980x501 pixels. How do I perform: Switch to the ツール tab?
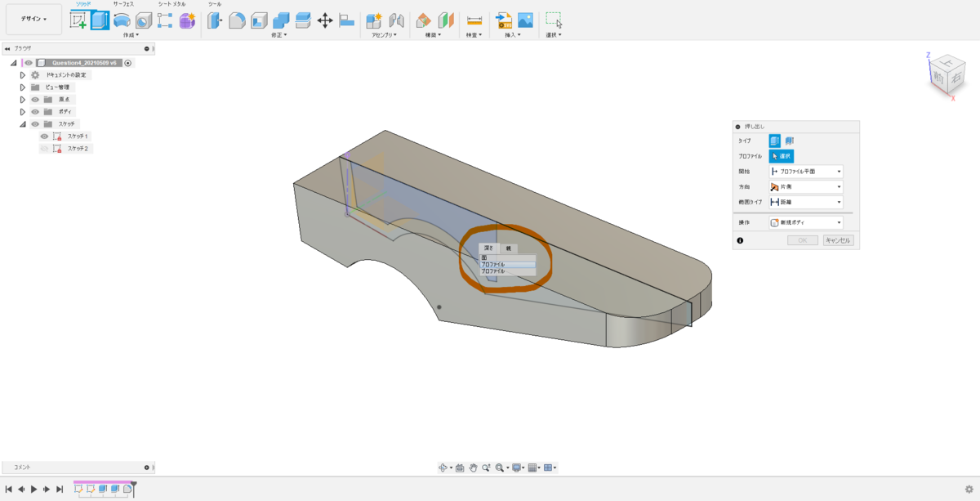pyautogui.click(x=215, y=4)
